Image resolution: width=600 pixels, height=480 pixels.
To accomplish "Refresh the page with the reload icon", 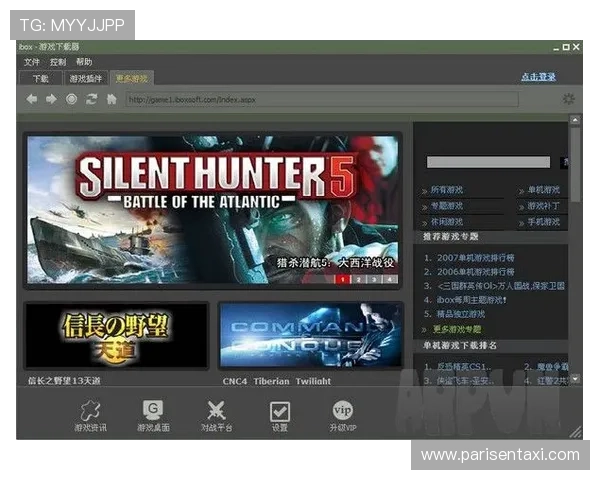I will tap(91, 99).
